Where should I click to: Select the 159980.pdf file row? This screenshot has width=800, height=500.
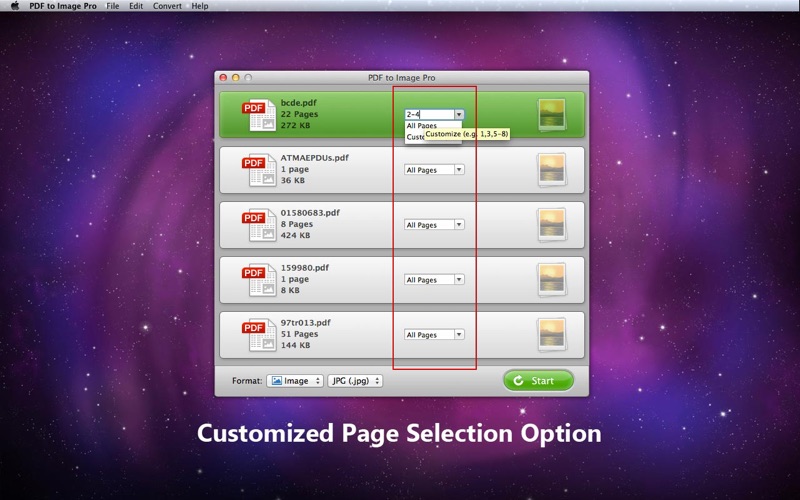point(330,280)
